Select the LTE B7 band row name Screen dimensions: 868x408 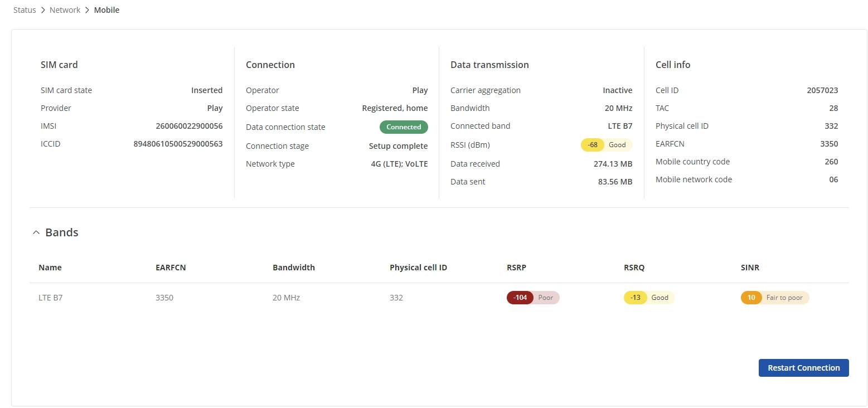[x=51, y=298]
